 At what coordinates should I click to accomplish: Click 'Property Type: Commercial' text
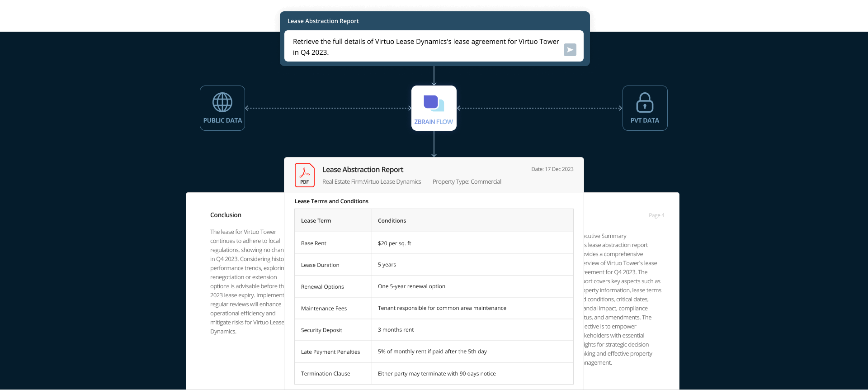pos(467,182)
